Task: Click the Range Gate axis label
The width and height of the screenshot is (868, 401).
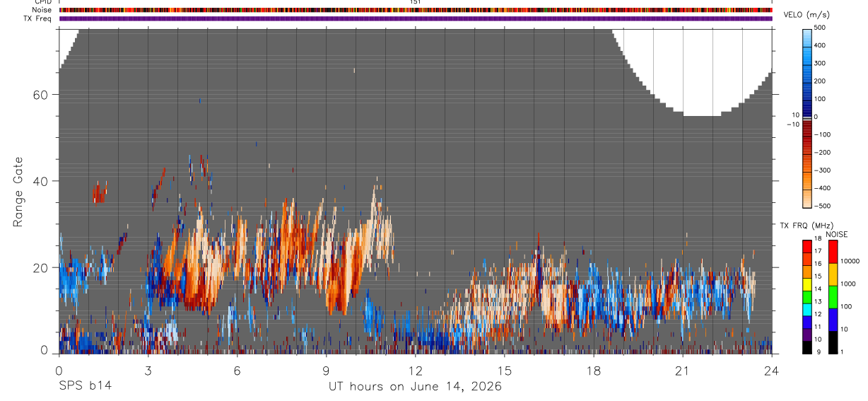Action: pos(18,191)
